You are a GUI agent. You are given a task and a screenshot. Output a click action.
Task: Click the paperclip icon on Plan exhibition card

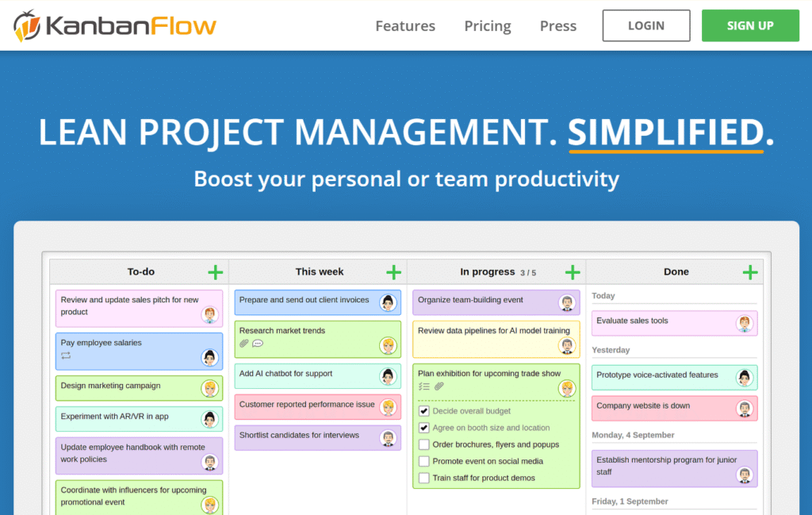click(x=439, y=386)
